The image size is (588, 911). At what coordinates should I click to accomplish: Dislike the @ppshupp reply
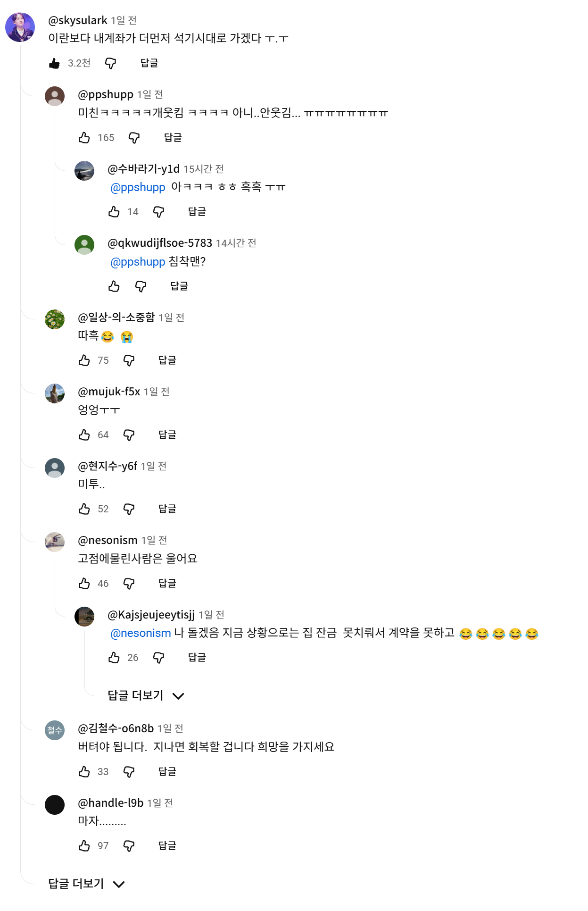coord(134,138)
